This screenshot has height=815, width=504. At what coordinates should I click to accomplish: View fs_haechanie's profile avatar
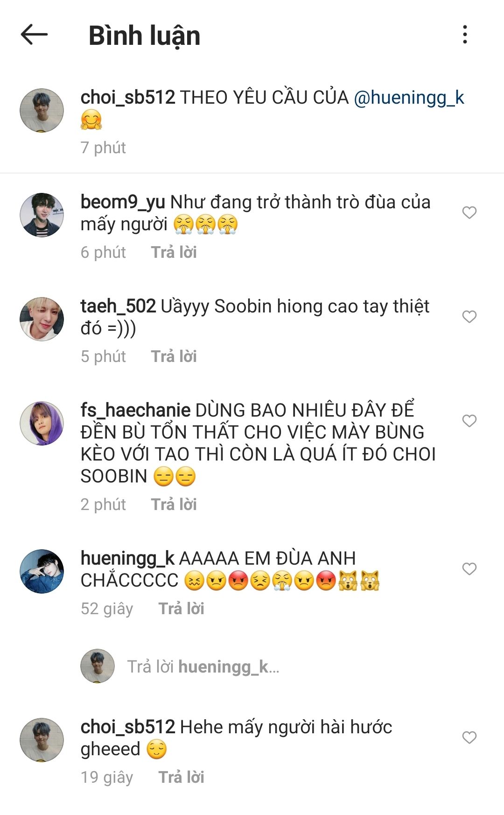point(42,423)
